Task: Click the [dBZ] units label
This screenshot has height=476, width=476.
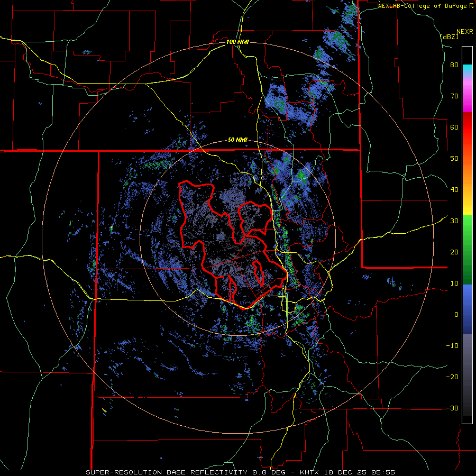Action: [x=449, y=36]
